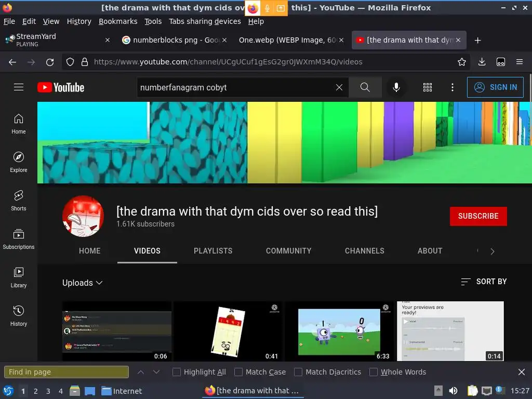Open Firefox downloads panel
This screenshot has width=532, height=399.
pyautogui.click(x=482, y=62)
